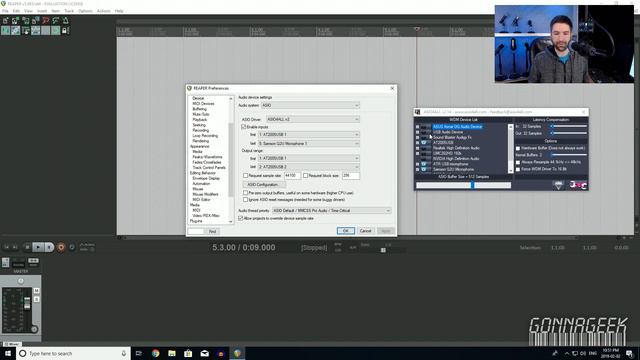Viewport: 640px width, 360px height.
Task: Open File Explorer from the taskbar
Action: point(172,353)
